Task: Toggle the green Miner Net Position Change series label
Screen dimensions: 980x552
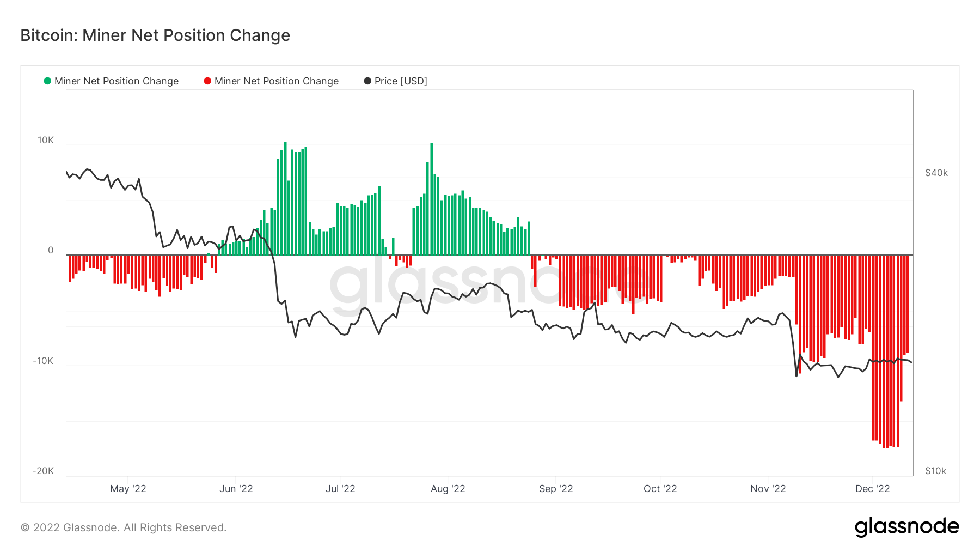Action: point(117,81)
